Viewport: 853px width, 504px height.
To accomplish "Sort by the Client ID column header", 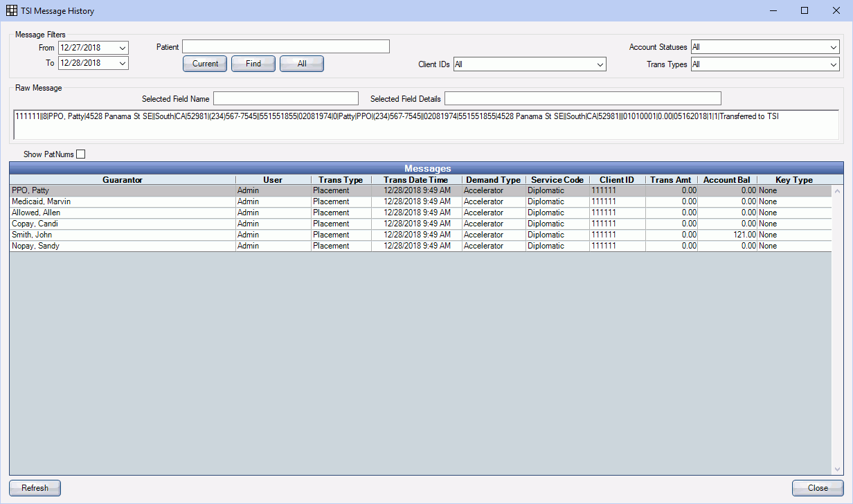I will 617,179.
